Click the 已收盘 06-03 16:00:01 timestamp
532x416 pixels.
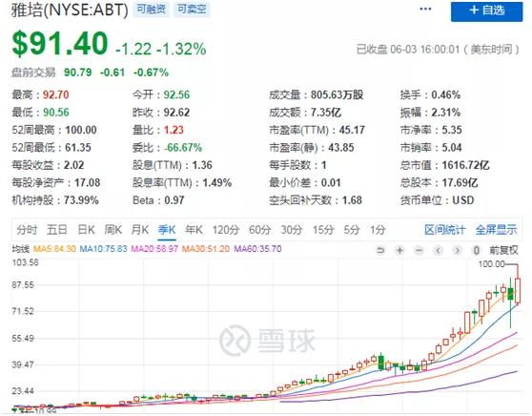pyautogui.click(x=438, y=50)
